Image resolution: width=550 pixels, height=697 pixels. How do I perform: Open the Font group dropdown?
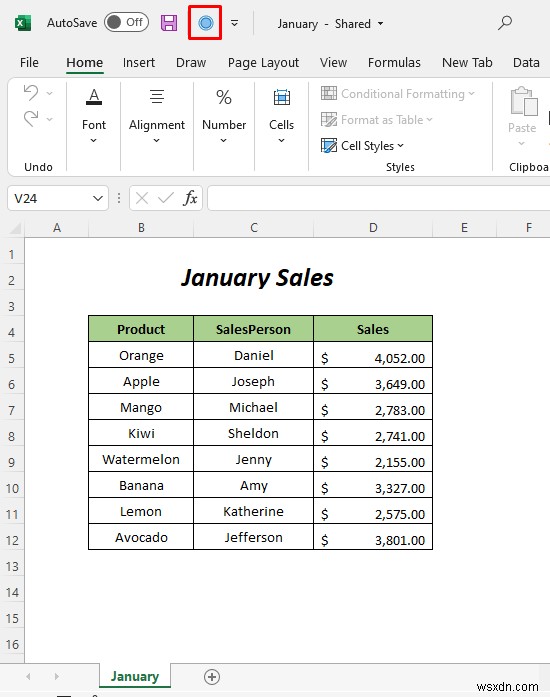(x=94, y=115)
